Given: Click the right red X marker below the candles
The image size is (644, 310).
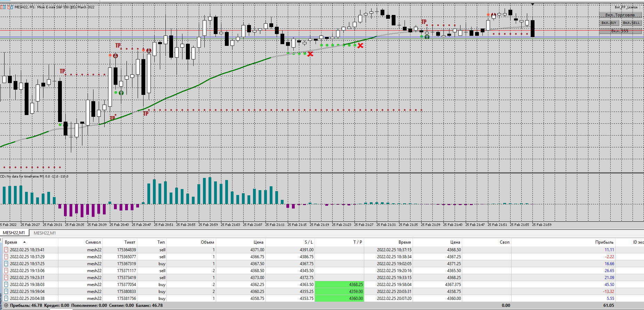Looking at the screenshot, I should click(360, 46).
